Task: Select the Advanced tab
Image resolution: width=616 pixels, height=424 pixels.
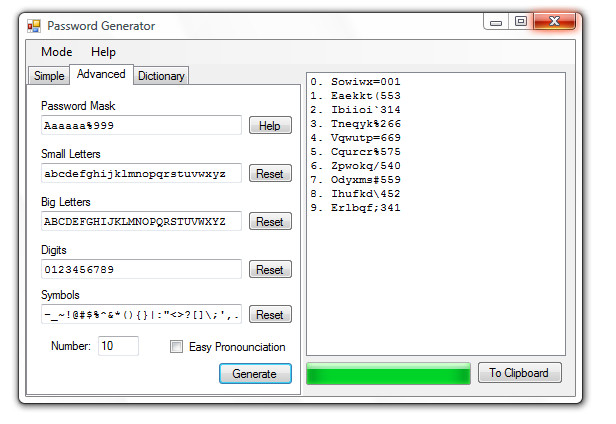Action: click(101, 74)
